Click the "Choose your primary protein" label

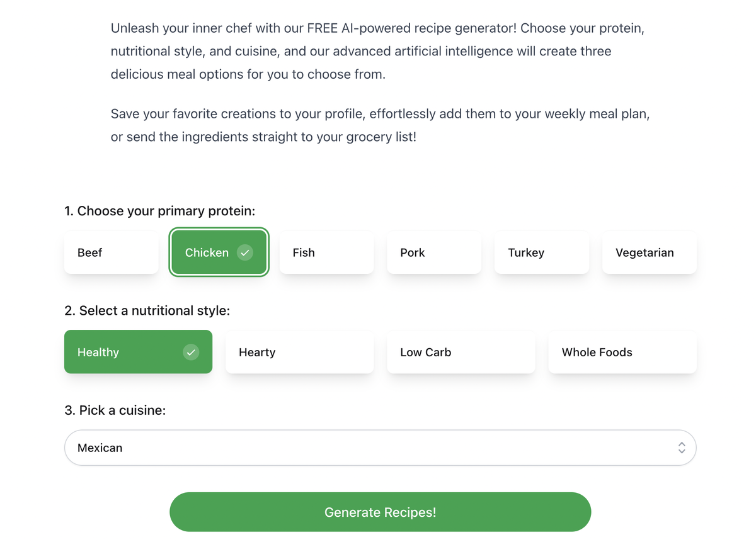pyautogui.click(x=159, y=211)
